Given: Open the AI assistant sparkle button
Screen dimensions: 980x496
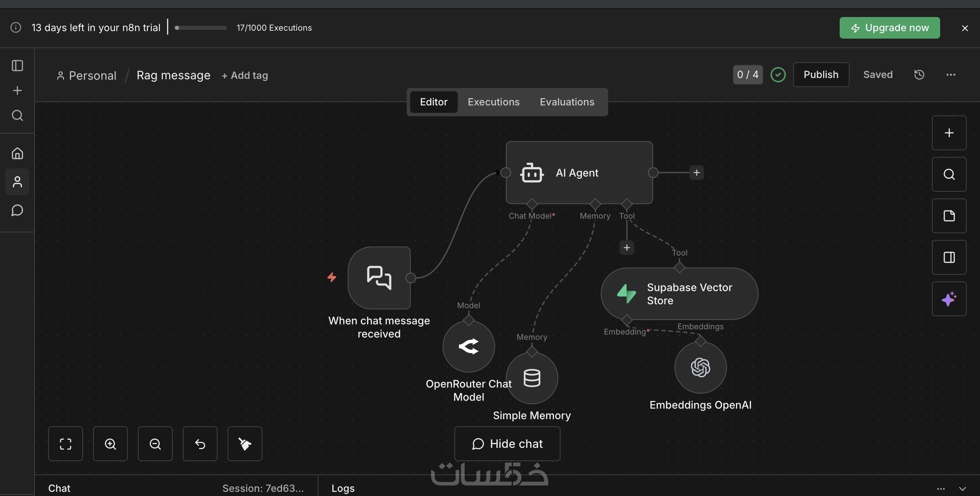Looking at the screenshot, I should tap(949, 299).
